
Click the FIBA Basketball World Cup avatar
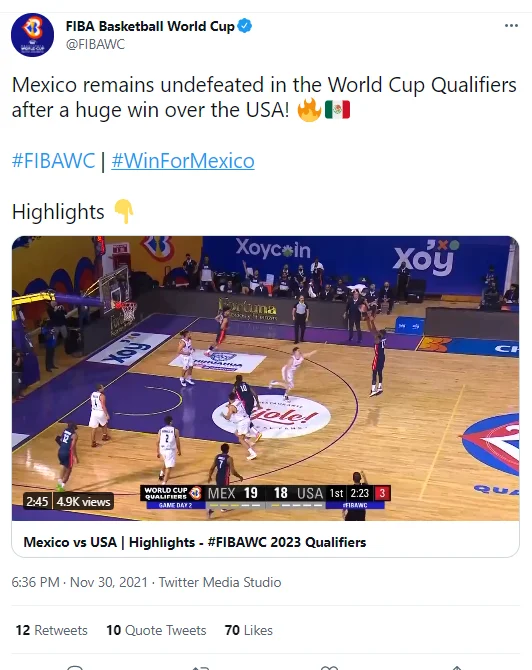coord(32,35)
